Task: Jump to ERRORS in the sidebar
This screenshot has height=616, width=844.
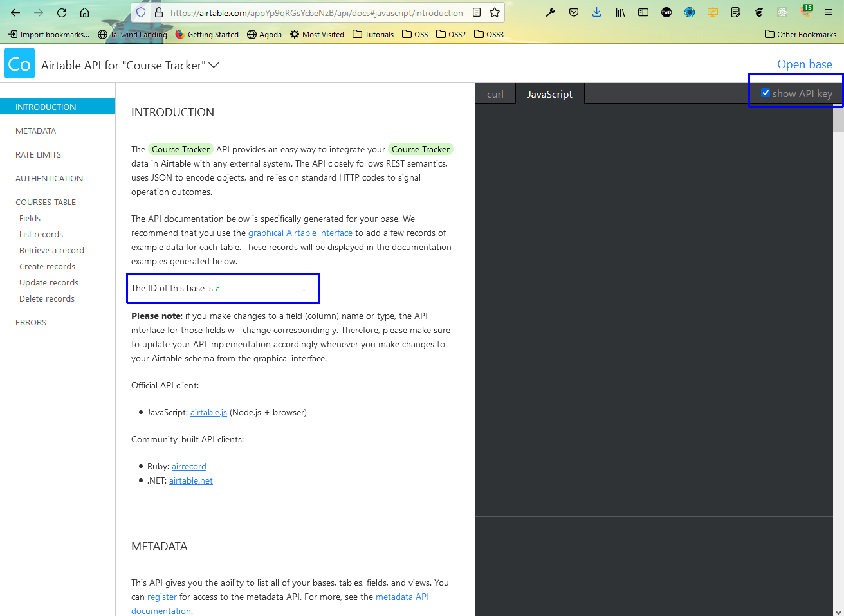Action: 31,322
